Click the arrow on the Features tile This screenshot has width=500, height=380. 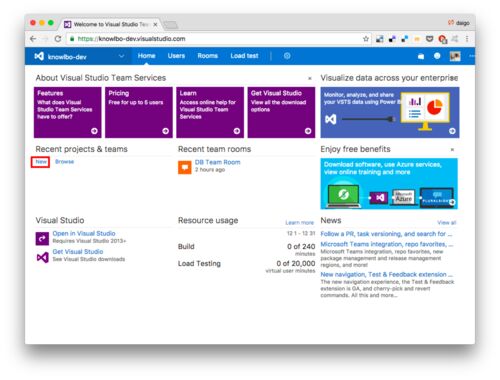click(x=94, y=131)
